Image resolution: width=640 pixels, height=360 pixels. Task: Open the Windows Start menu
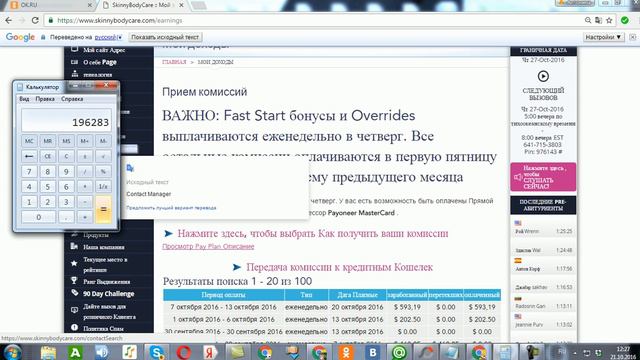(x=12, y=352)
